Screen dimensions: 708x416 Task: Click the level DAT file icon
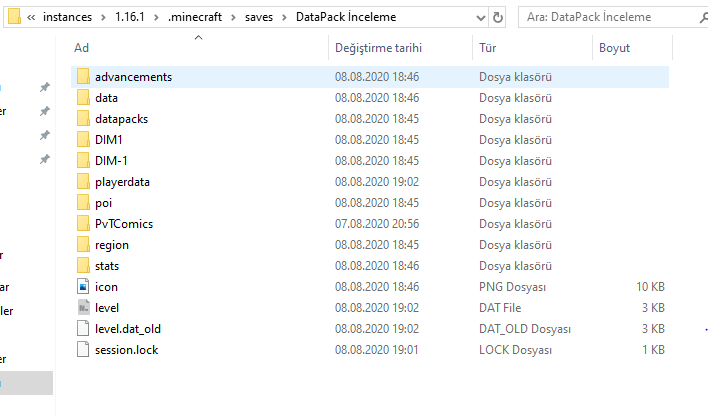pos(84,308)
